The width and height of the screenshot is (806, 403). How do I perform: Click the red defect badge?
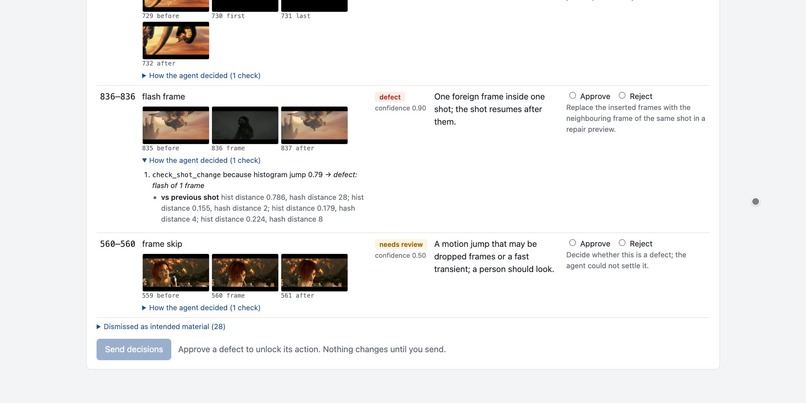pos(390,97)
